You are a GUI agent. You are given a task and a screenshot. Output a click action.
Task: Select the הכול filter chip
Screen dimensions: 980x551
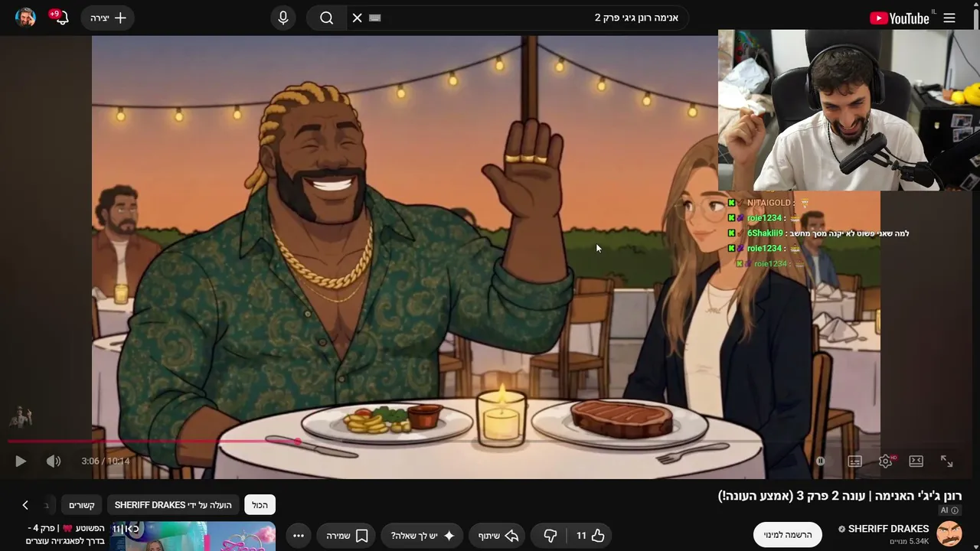[x=260, y=505]
